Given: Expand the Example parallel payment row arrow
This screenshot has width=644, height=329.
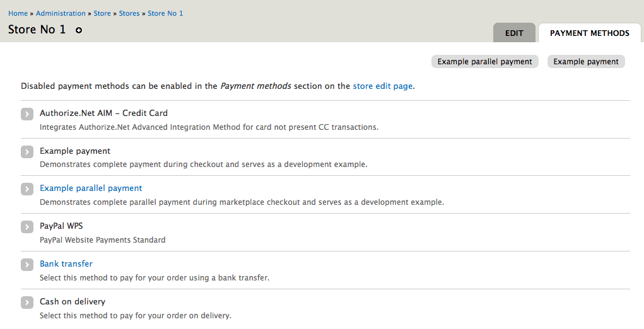Looking at the screenshot, I should [27, 188].
